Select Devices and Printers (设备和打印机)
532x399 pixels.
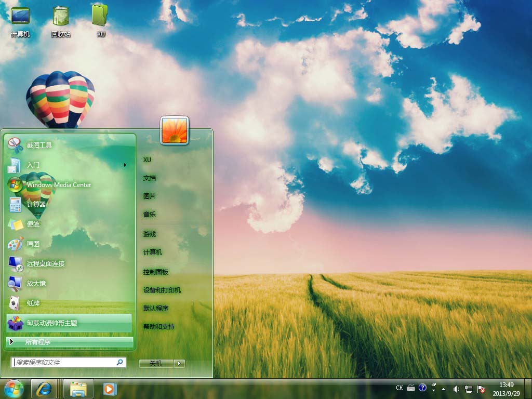[x=162, y=290]
